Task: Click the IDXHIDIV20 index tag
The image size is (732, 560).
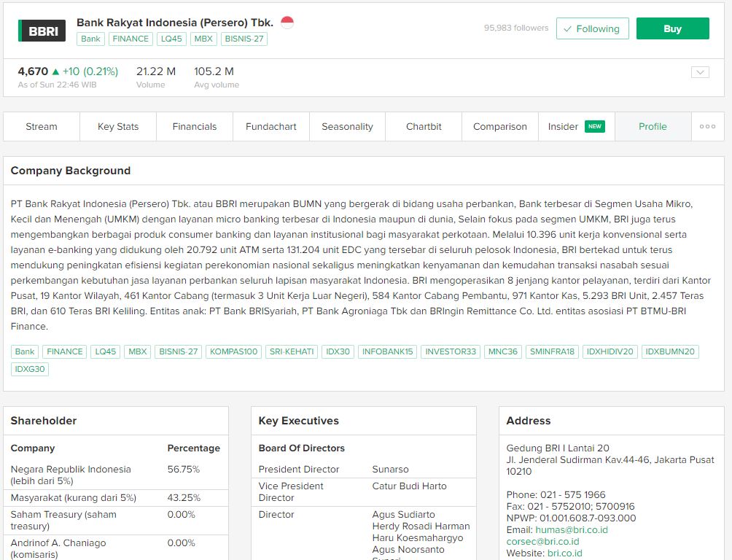Action: pyautogui.click(x=610, y=351)
